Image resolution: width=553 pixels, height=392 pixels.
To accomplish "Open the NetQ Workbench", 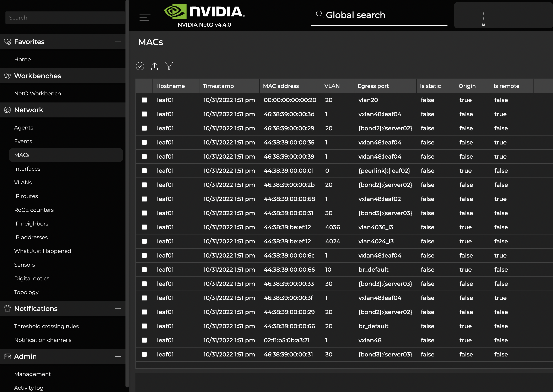I will [37, 93].
